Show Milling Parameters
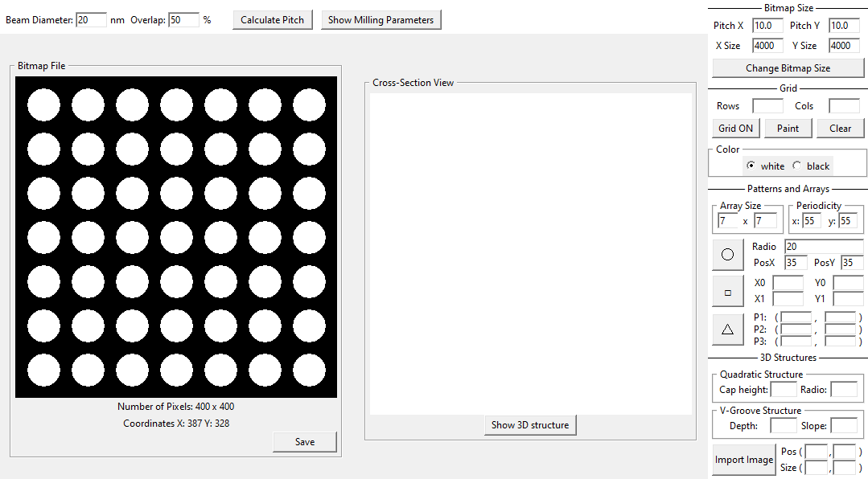The height and width of the screenshot is (479, 868). pyautogui.click(x=381, y=19)
